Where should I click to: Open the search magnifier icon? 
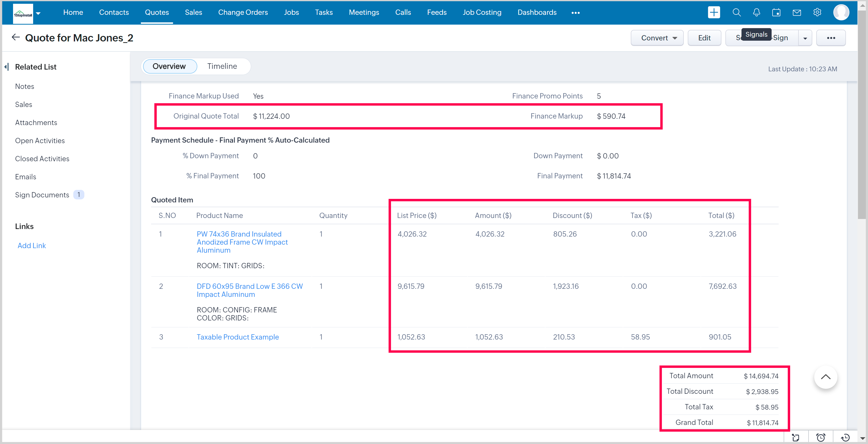(x=736, y=13)
